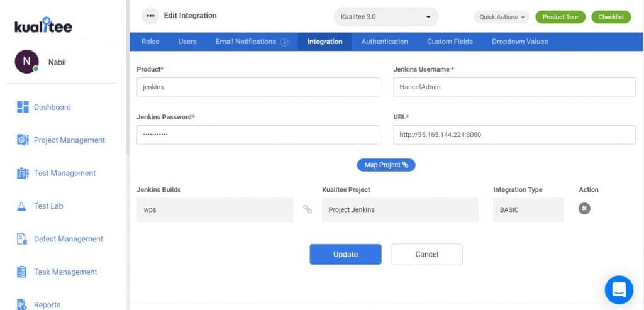Open the Test Lab link
644x310 pixels.
(48, 206)
